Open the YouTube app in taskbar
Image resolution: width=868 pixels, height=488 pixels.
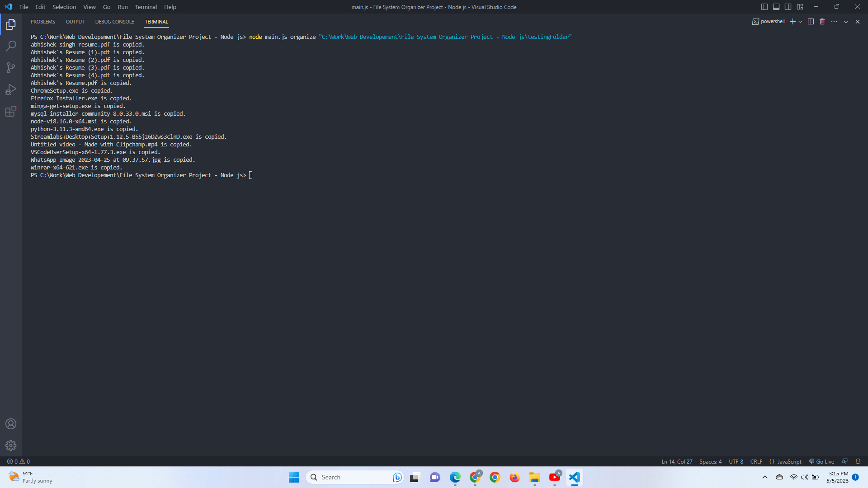pyautogui.click(x=554, y=477)
